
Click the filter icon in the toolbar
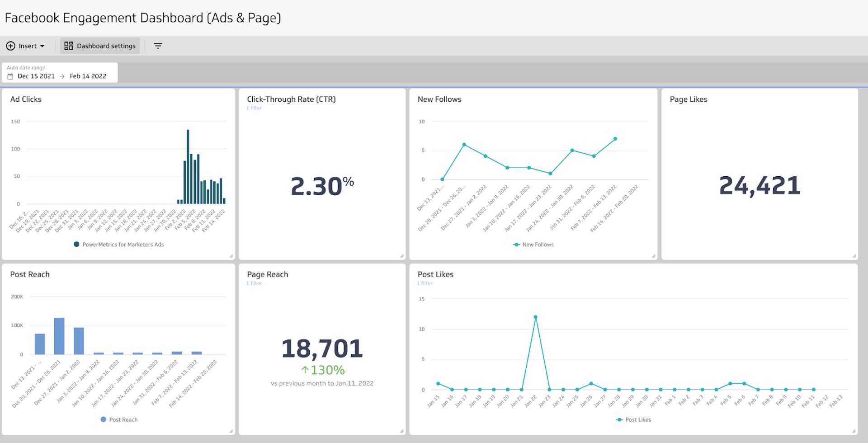pyautogui.click(x=158, y=46)
